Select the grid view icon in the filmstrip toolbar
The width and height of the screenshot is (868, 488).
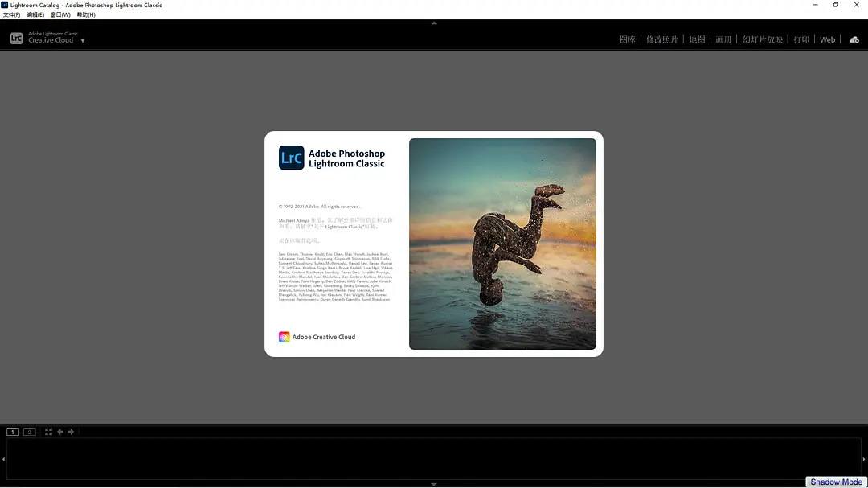point(47,432)
